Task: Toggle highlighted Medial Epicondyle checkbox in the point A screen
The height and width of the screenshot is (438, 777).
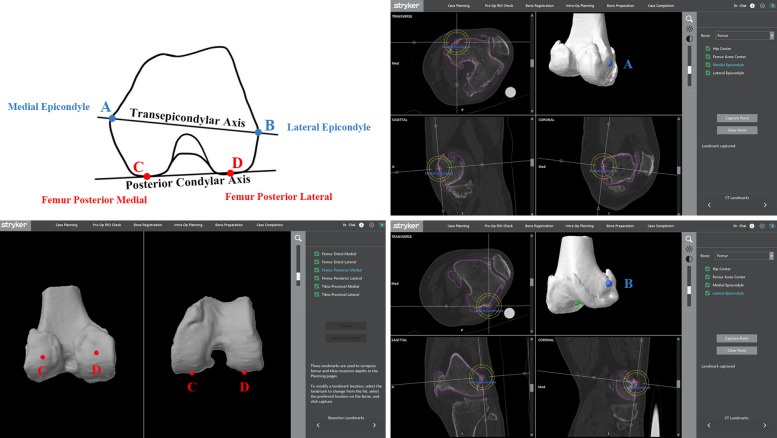Action: pyautogui.click(x=708, y=65)
